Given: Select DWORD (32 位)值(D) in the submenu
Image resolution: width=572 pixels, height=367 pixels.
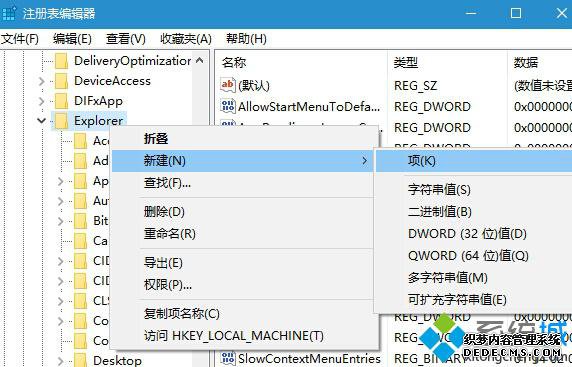Looking at the screenshot, I should pyautogui.click(x=474, y=234).
